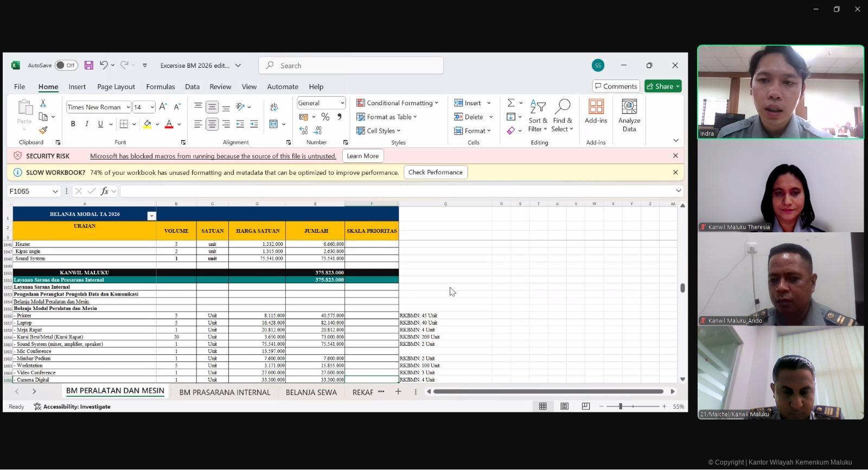Apply italic formatting with the I icon
Viewport: 868px width, 470px height.
[x=86, y=124]
